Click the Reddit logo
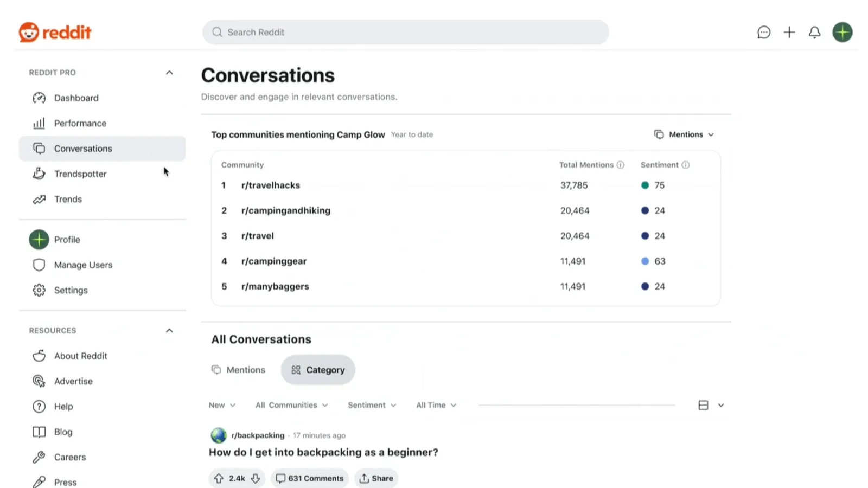The image size is (868, 488). click(55, 33)
